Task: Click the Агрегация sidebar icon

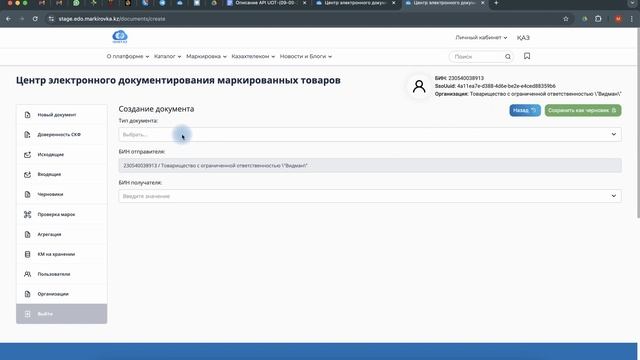Action: [27, 234]
